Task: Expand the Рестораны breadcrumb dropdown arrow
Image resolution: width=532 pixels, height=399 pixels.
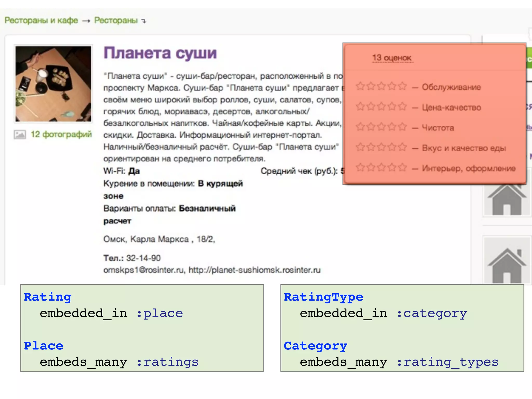Action: [x=144, y=21]
